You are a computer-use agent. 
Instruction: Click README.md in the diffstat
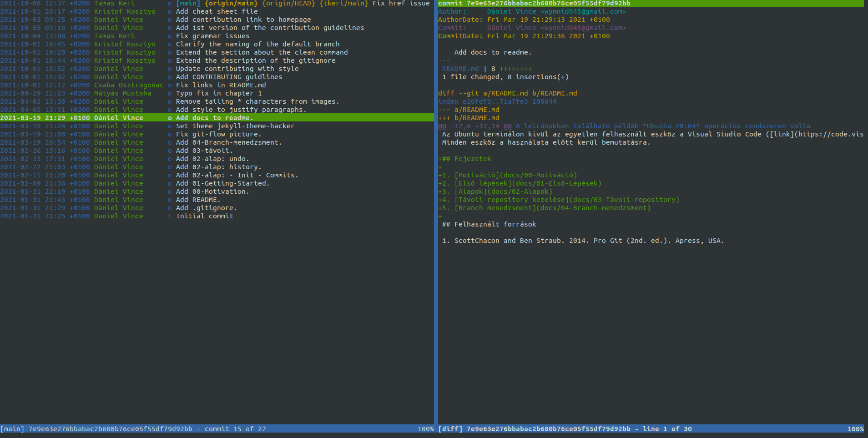click(460, 69)
